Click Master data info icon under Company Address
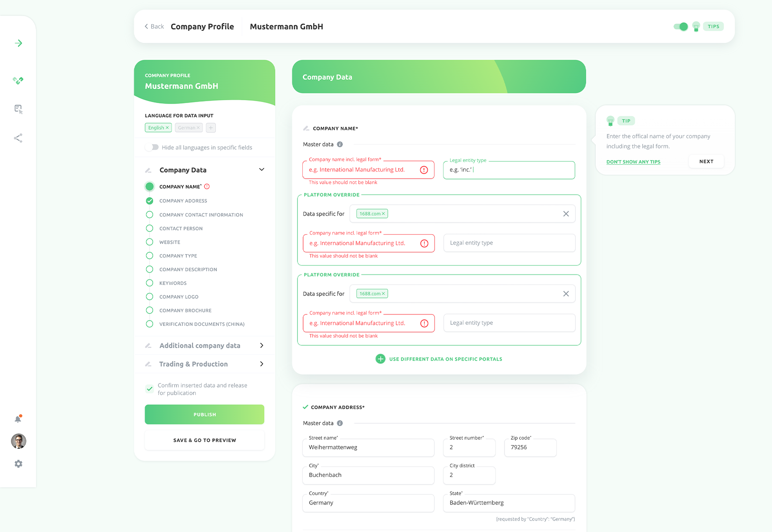Screen dimensions: 772x532 [x=340, y=423]
